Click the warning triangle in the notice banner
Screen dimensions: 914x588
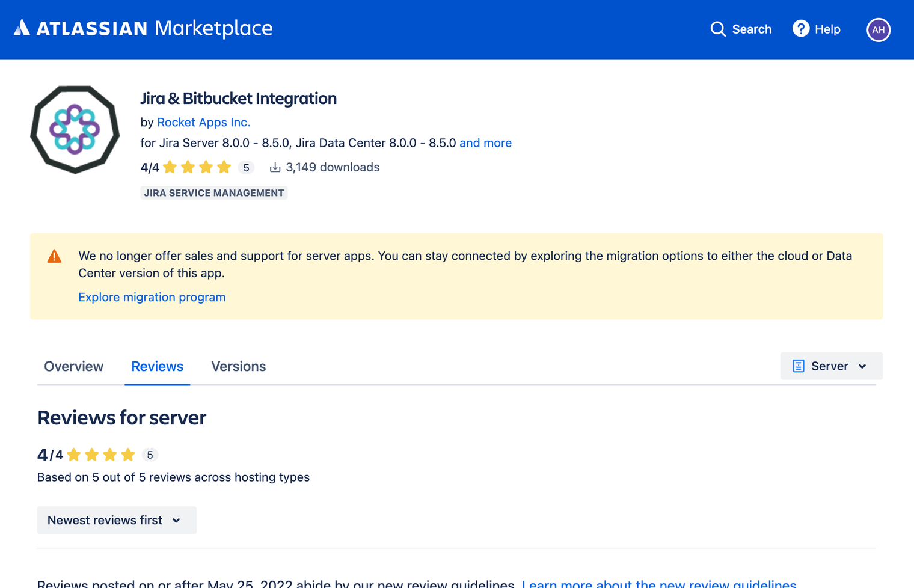pyautogui.click(x=54, y=256)
